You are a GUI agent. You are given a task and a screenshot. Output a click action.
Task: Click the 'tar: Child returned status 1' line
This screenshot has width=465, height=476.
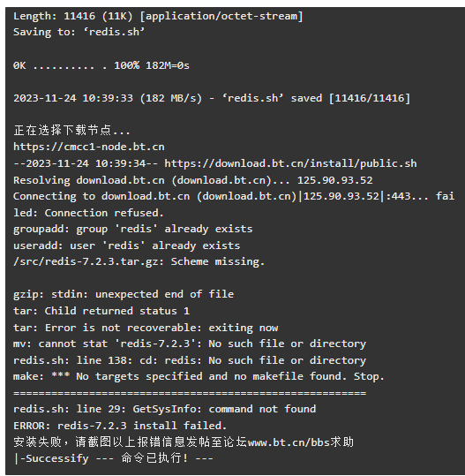[x=101, y=311]
